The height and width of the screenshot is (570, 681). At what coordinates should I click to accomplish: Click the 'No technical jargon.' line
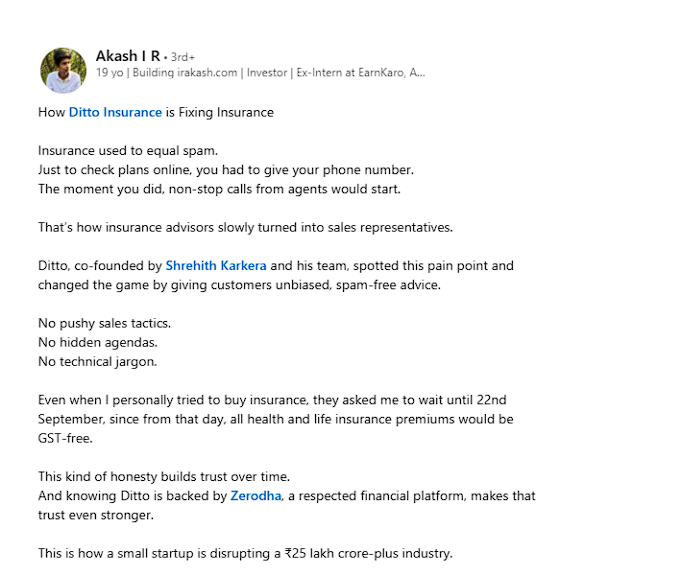[x=98, y=361]
